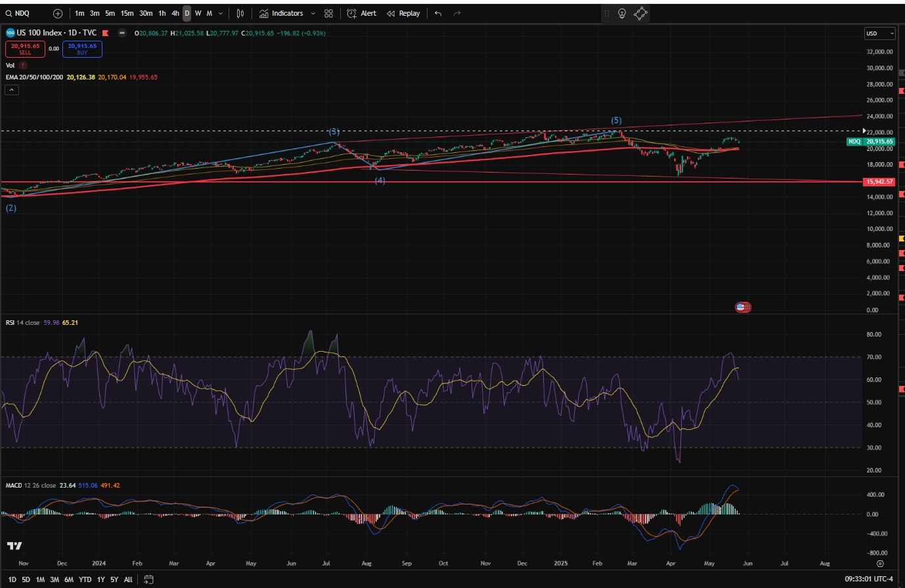This screenshot has width=905, height=588.
Task: Show All data range
Action: pyautogui.click(x=128, y=580)
